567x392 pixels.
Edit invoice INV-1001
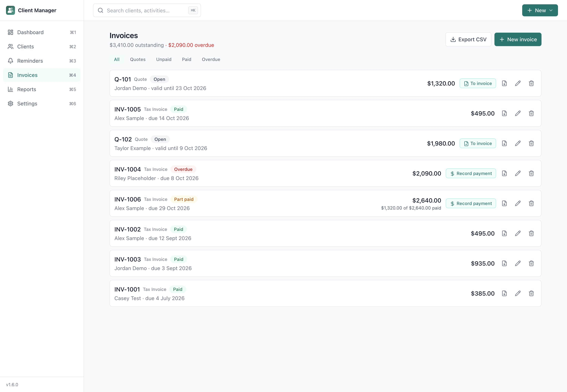518,293
